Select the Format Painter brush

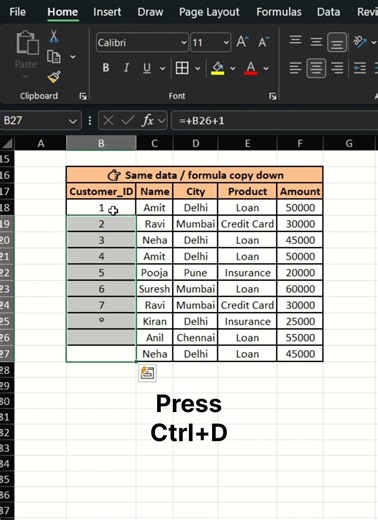[54, 77]
